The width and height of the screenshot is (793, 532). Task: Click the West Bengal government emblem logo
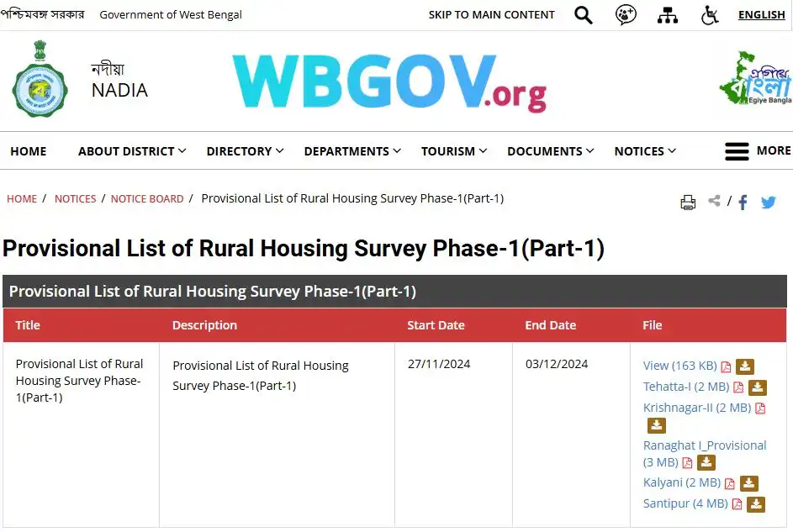[x=40, y=82]
